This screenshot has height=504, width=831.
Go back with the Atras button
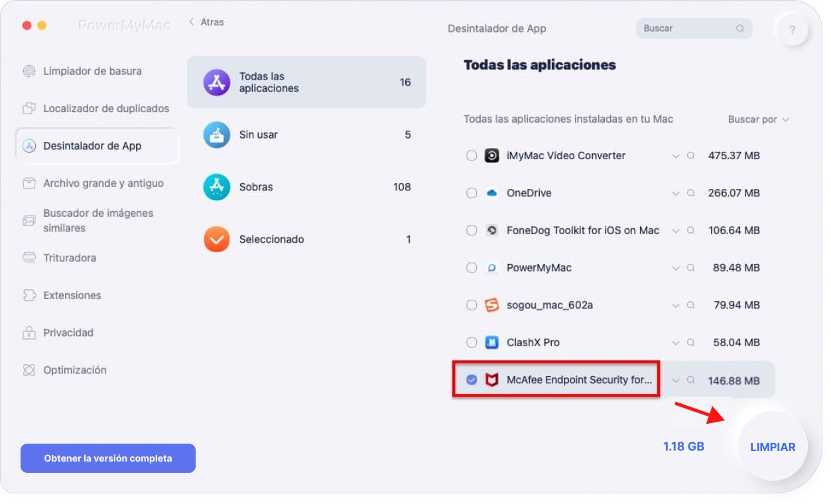tap(206, 22)
